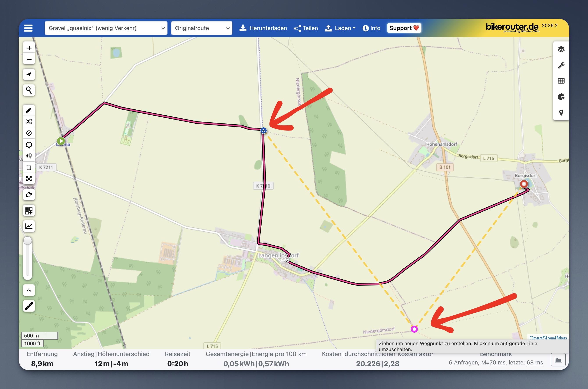Image resolution: width=588 pixels, height=389 pixels.
Task: Click the trash delete route icon
Action: pos(29,167)
